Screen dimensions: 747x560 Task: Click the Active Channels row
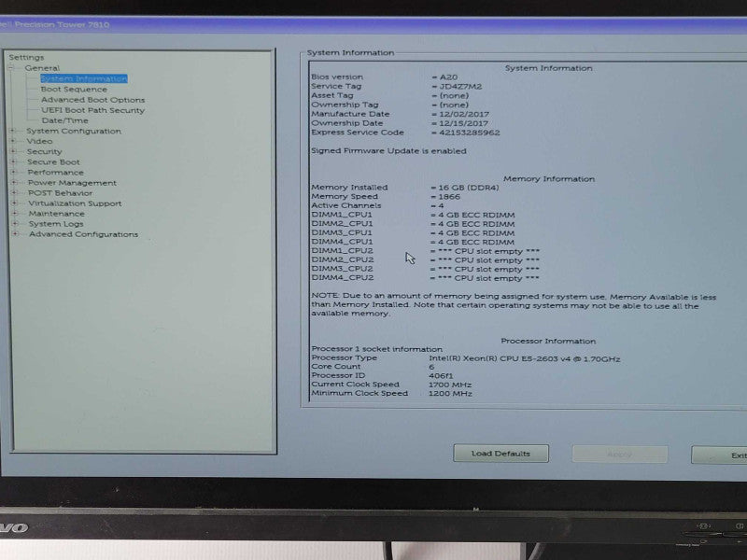[x=377, y=205]
